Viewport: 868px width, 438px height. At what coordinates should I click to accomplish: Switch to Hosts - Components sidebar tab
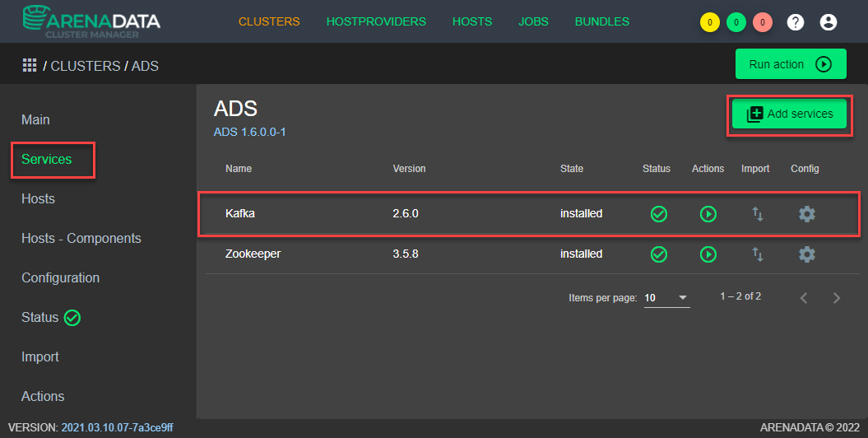81,239
